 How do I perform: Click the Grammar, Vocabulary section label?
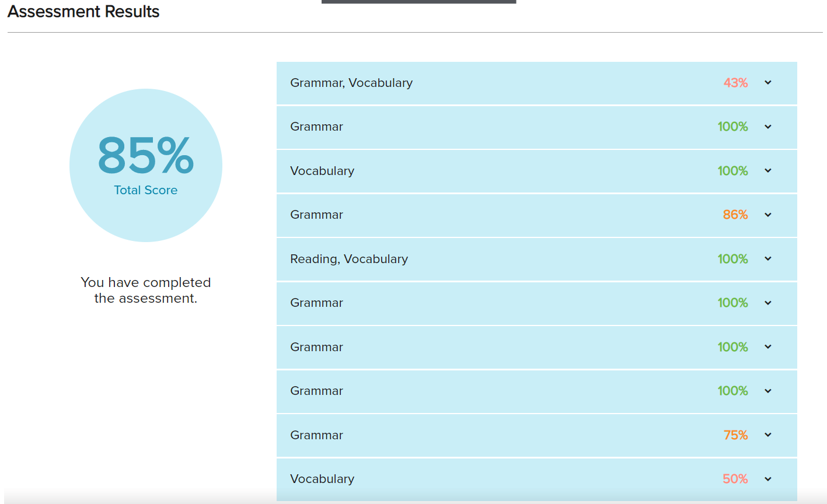[351, 83]
